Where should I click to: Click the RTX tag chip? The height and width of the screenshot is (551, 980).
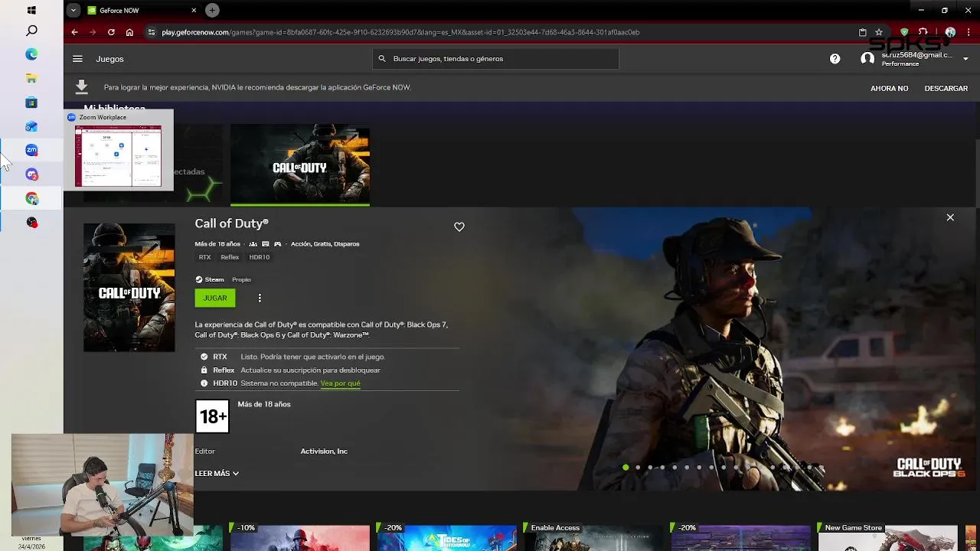pyautogui.click(x=204, y=257)
